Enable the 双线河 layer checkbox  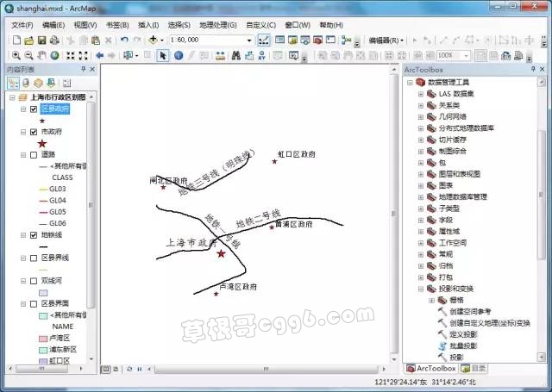click(34, 281)
